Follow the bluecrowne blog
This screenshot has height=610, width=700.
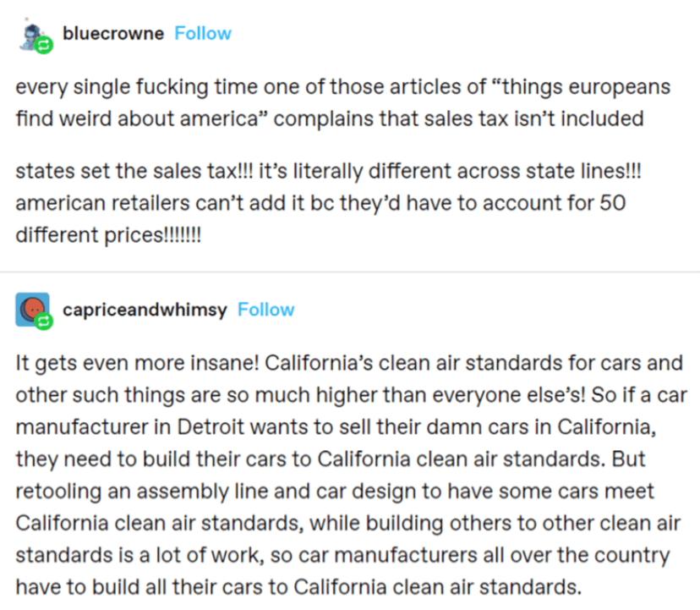[203, 34]
